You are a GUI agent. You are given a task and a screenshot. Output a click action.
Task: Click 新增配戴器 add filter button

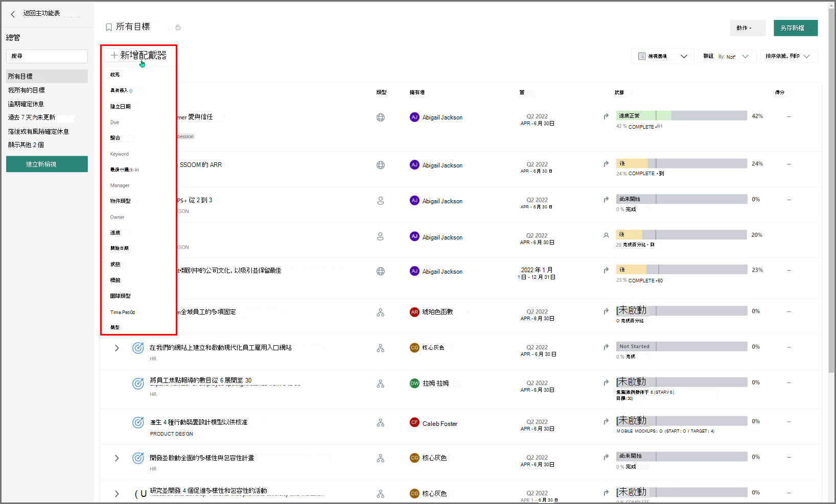(138, 55)
